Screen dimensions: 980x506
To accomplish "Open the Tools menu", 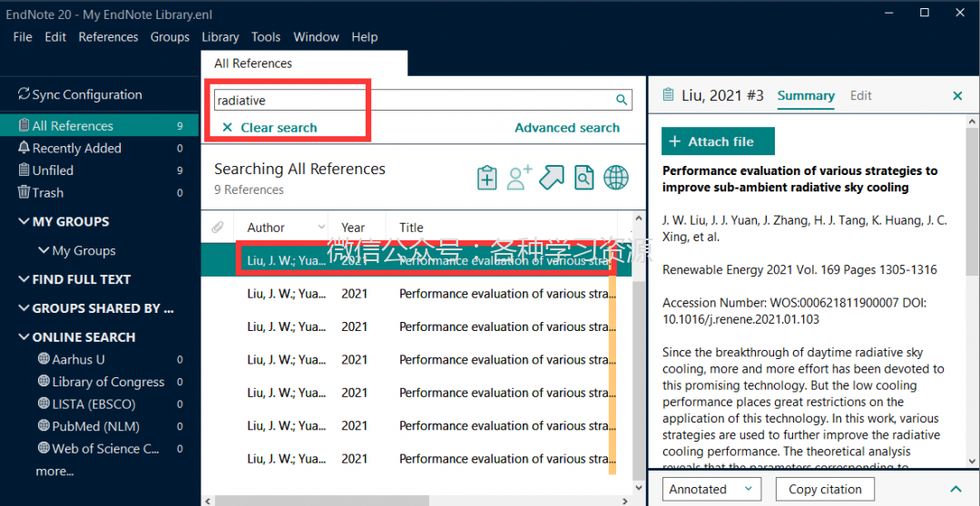I will point(266,37).
